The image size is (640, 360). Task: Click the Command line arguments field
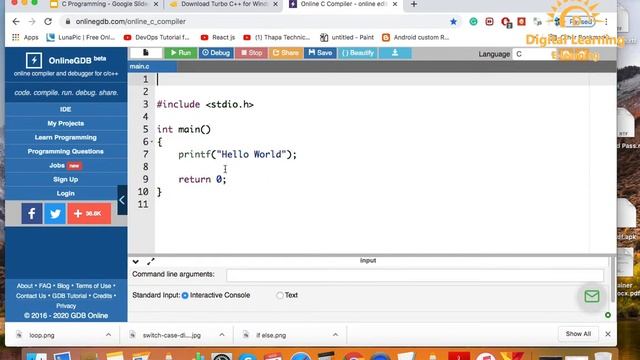tap(415, 275)
